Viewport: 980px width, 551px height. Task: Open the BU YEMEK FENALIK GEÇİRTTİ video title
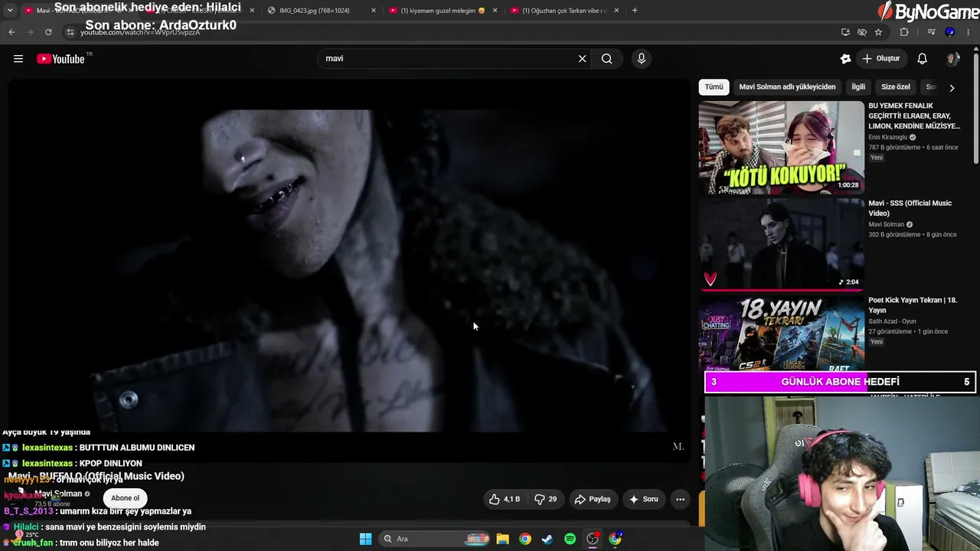[x=914, y=116]
